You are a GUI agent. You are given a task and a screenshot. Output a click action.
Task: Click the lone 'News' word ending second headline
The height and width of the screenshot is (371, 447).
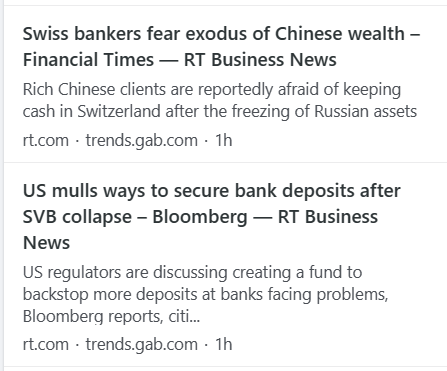46,243
